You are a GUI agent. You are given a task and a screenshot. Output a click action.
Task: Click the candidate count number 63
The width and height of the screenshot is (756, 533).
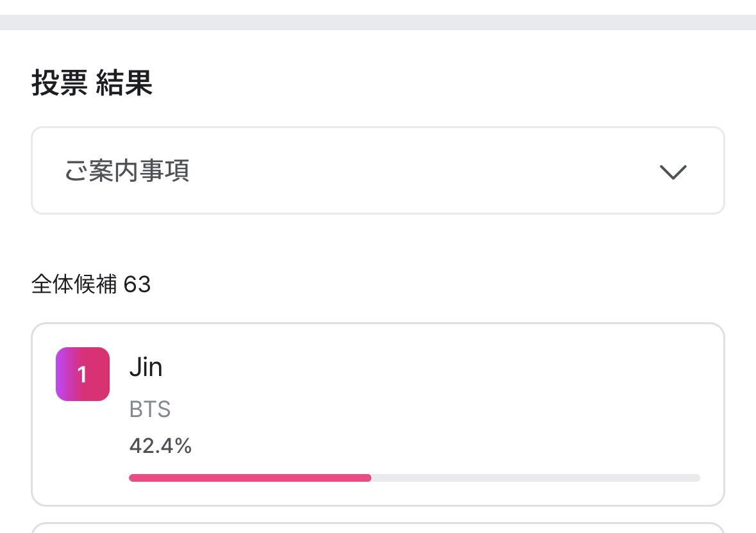point(137,284)
